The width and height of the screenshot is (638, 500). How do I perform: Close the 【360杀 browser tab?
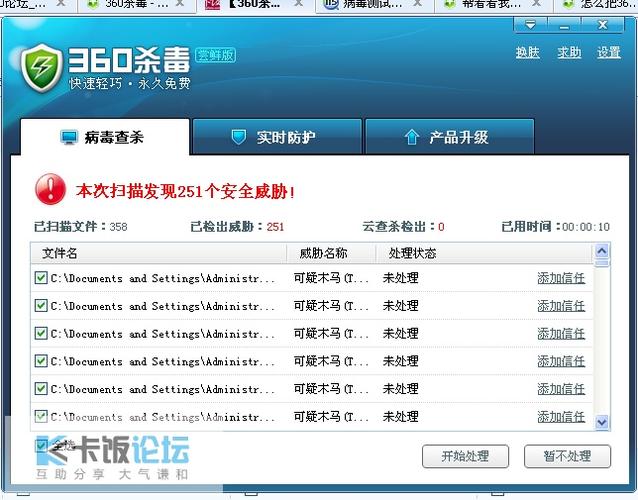pyautogui.click(x=299, y=3)
